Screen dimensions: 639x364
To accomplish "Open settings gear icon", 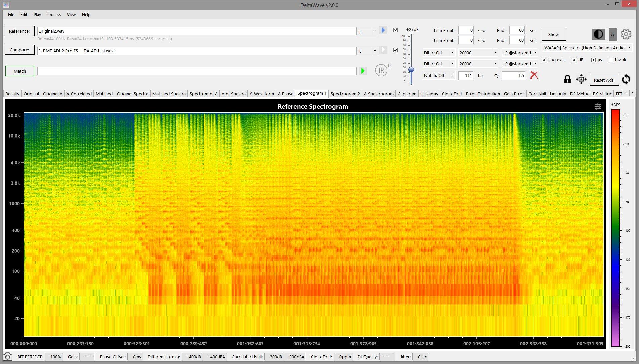I will pyautogui.click(x=626, y=34).
